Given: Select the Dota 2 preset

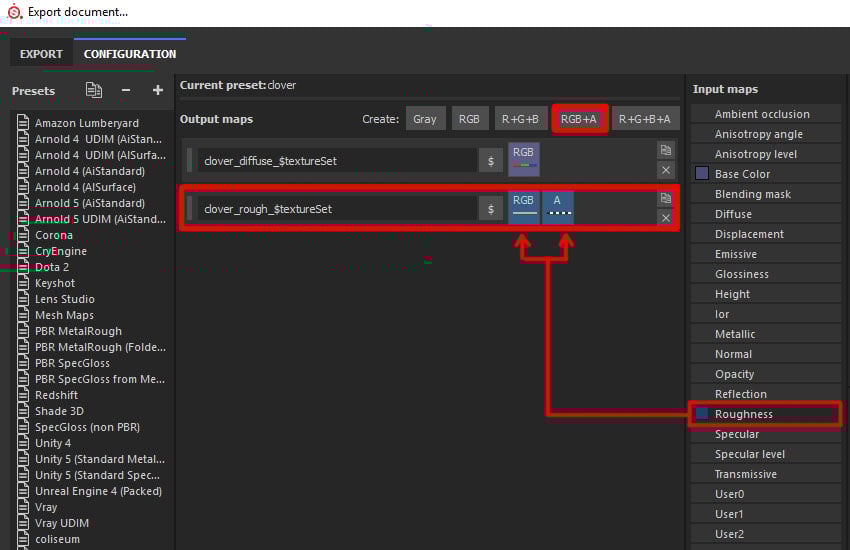Looking at the screenshot, I should [x=51, y=267].
